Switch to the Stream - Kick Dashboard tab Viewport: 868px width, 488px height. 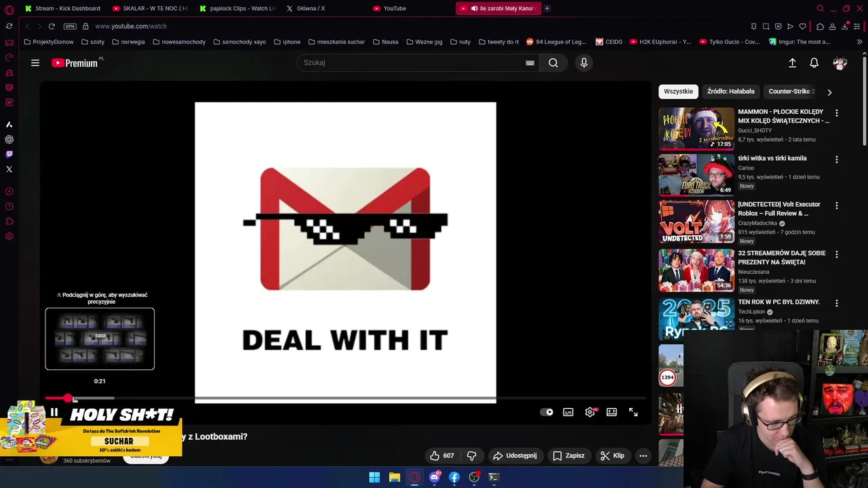pyautogui.click(x=62, y=8)
